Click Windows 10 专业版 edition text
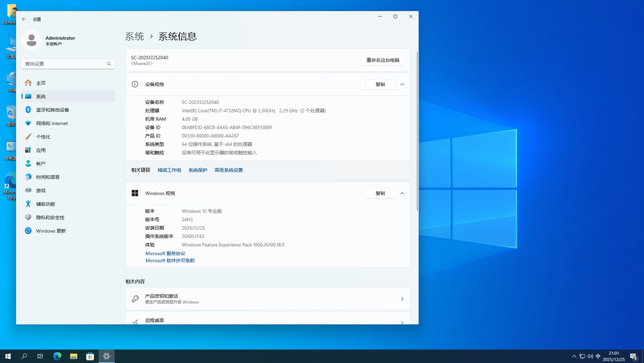Image resolution: width=644 pixels, height=363 pixels. 202,211
